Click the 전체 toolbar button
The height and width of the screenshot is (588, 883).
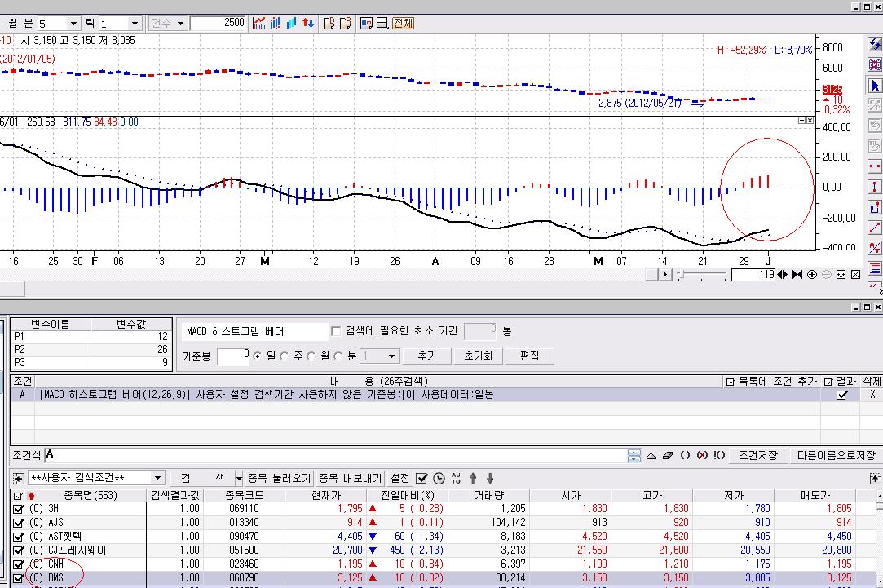pyautogui.click(x=404, y=23)
